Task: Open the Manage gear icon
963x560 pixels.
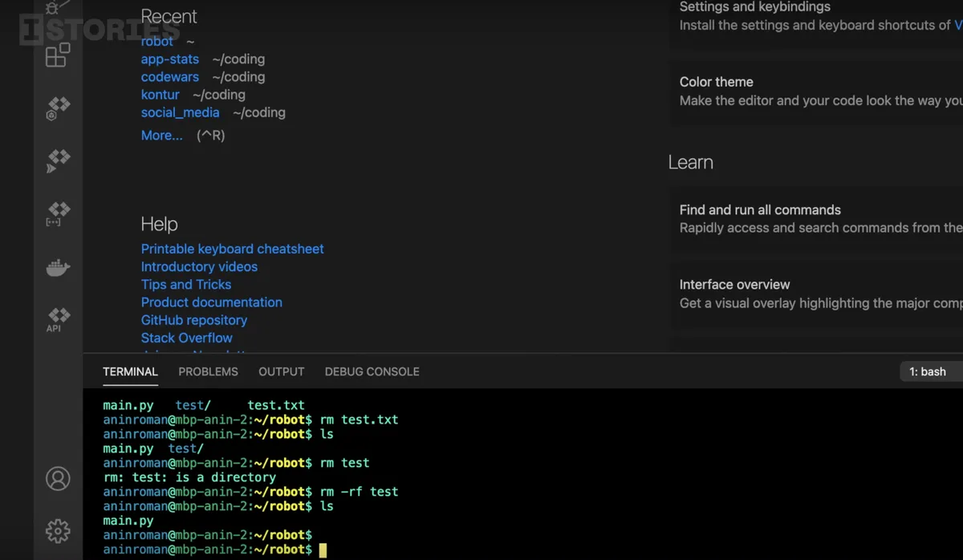Action: [x=58, y=530]
